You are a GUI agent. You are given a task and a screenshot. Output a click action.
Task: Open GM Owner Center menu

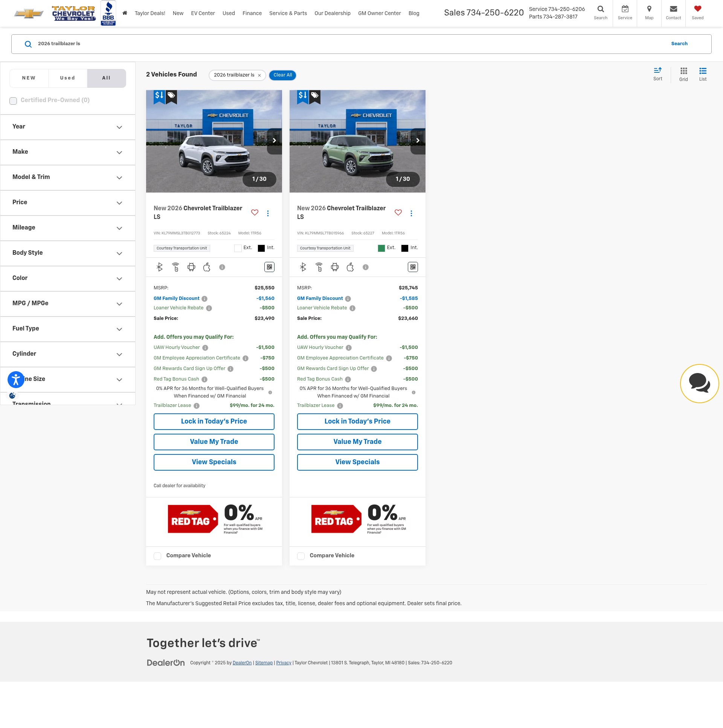(x=379, y=13)
